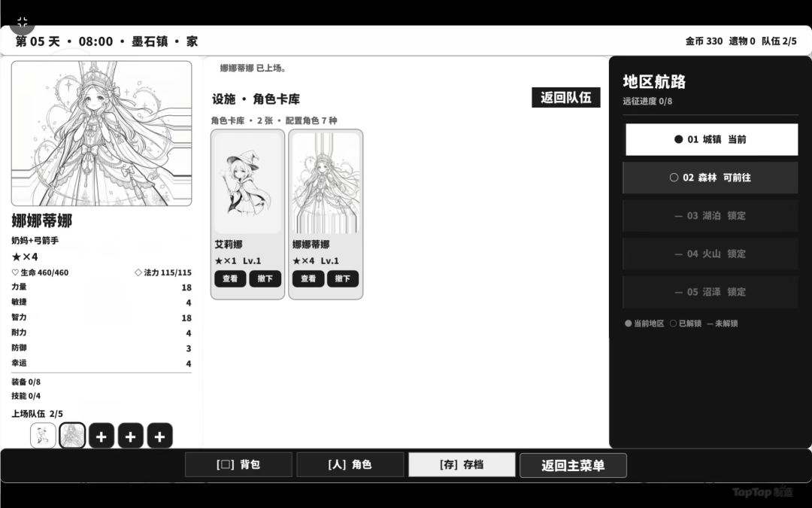Click the 娜娜蒂娜 已上场 notification
This screenshot has width=812, height=508.
pos(253,68)
